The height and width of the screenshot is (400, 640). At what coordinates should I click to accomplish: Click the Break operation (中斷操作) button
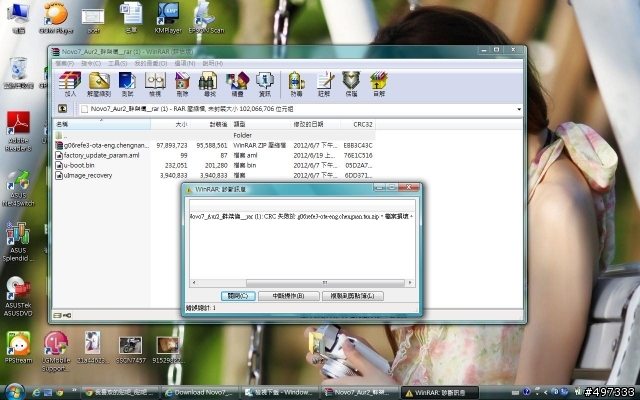pos(289,296)
